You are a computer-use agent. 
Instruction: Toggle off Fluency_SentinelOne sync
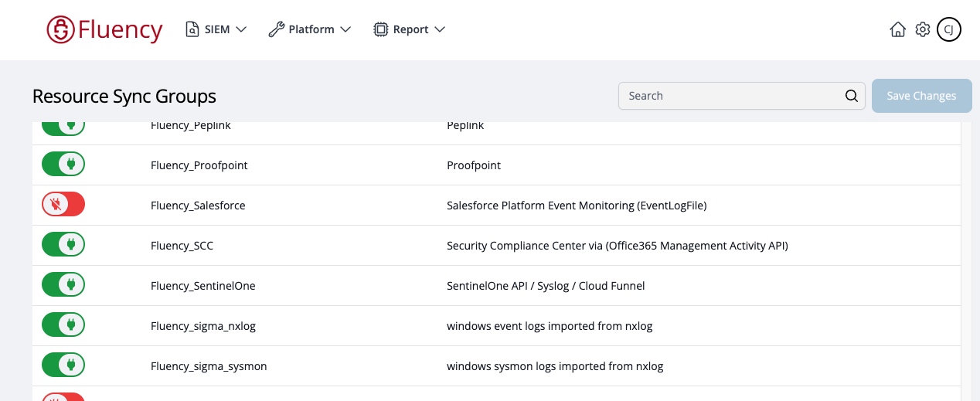click(63, 284)
